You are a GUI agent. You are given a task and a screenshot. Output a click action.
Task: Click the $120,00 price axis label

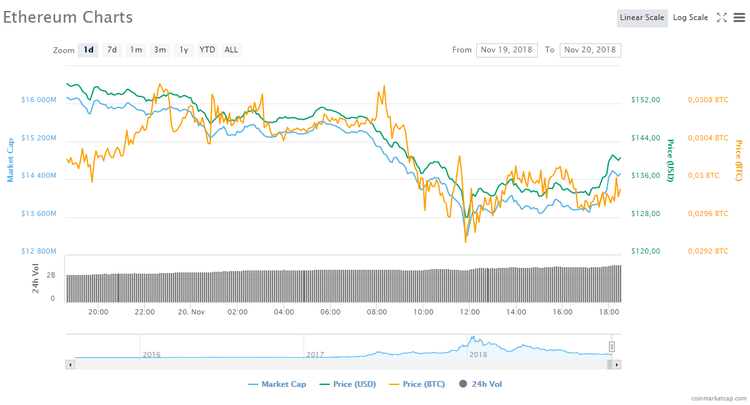pos(646,251)
